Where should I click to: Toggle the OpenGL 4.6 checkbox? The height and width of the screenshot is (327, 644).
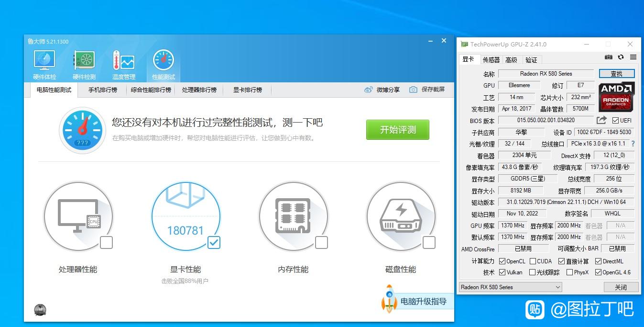(598, 272)
